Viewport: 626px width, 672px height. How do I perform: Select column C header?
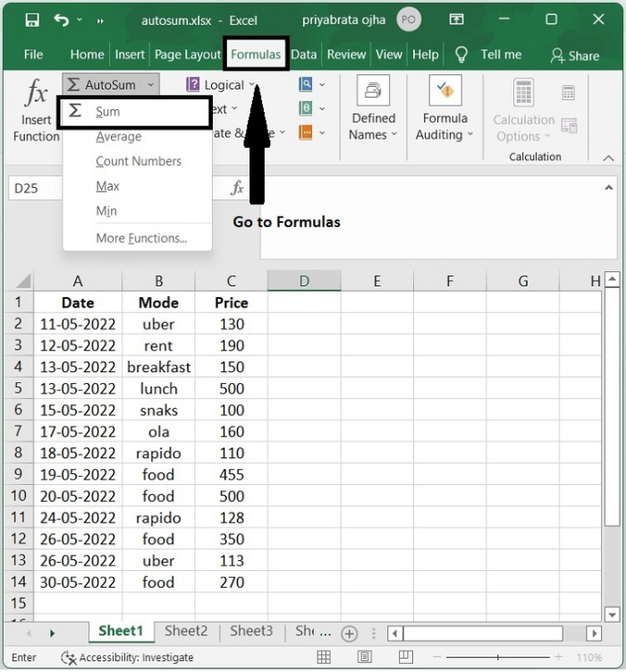[x=232, y=281]
